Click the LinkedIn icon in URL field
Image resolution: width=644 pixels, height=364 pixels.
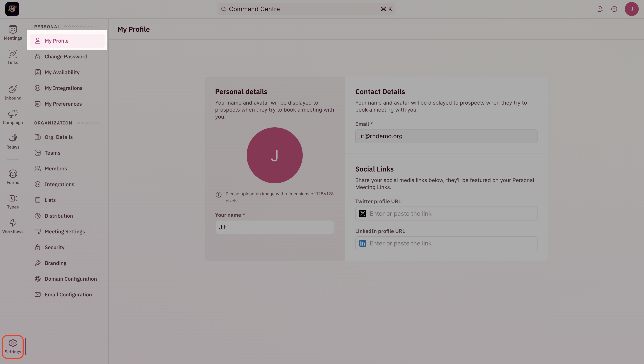tap(363, 243)
